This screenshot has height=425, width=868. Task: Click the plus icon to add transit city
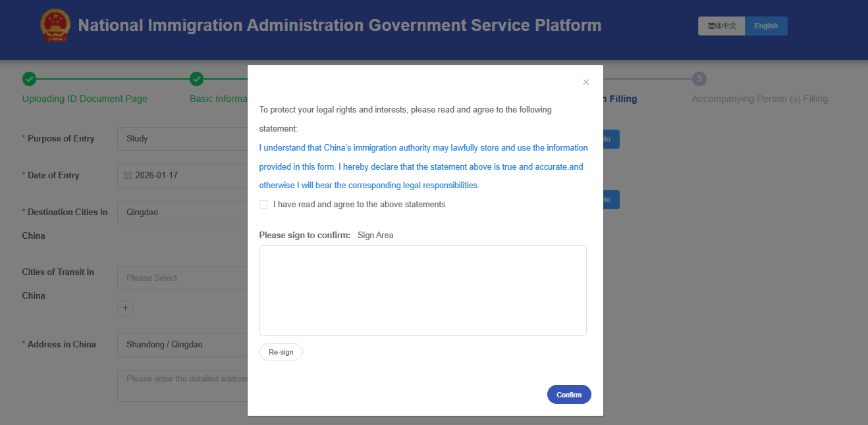125,308
